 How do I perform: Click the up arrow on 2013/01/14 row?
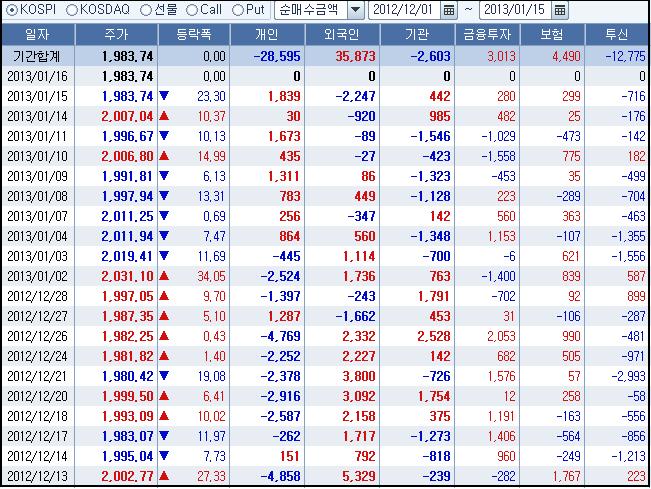coord(164,116)
